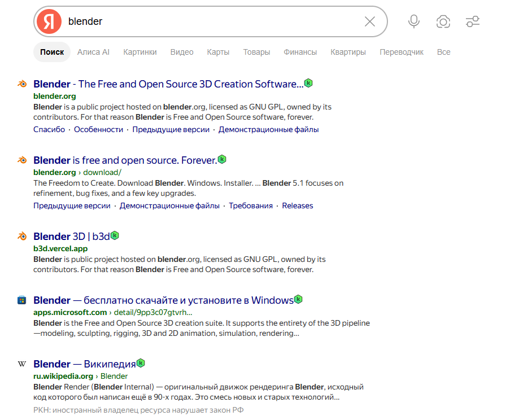Click 'The Freedom to Create' snippet text
Viewport: 519px width, 420px height.
(188, 188)
